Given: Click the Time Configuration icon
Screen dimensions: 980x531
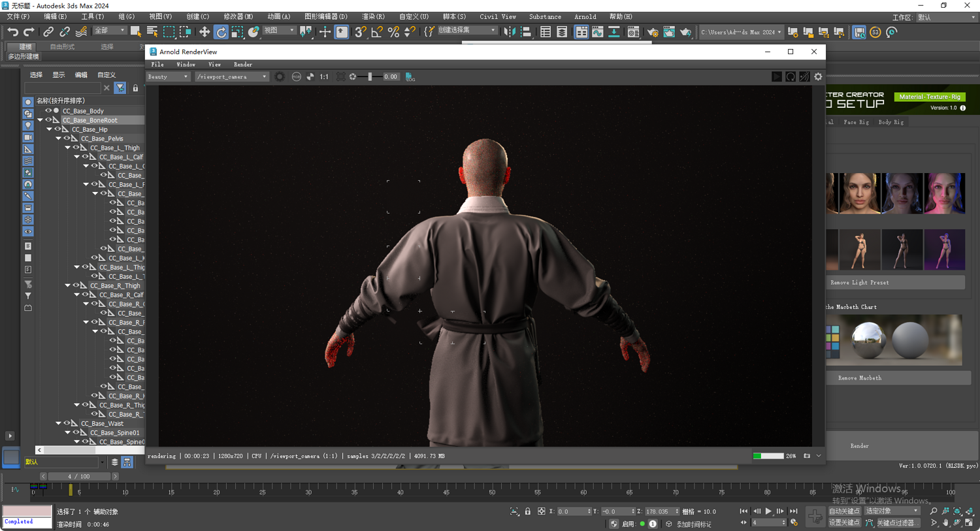Looking at the screenshot, I should click(794, 523).
